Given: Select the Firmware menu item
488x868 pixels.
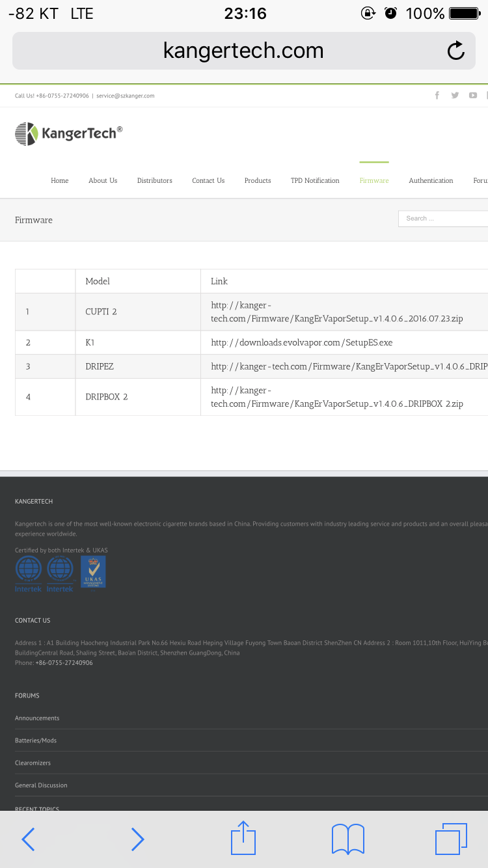Looking at the screenshot, I should [x=374, y=180].
